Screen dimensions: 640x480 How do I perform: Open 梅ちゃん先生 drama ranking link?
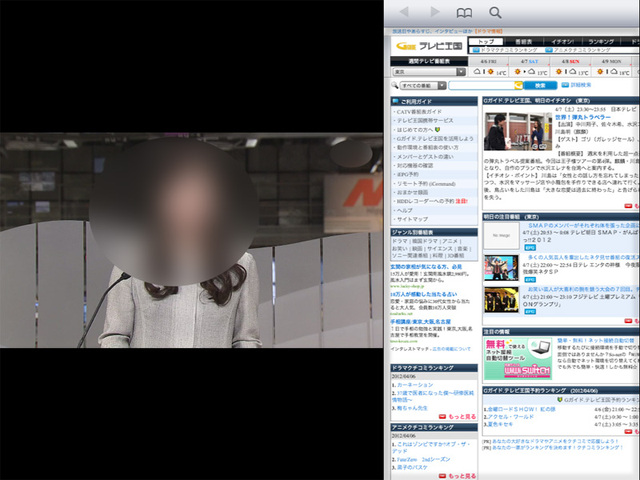point(412,408)
